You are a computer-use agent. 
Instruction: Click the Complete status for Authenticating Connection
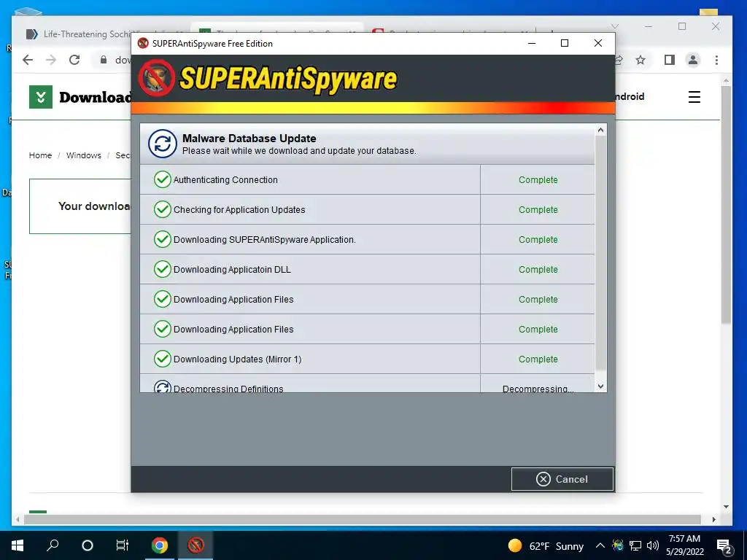[x=538, y=180]
